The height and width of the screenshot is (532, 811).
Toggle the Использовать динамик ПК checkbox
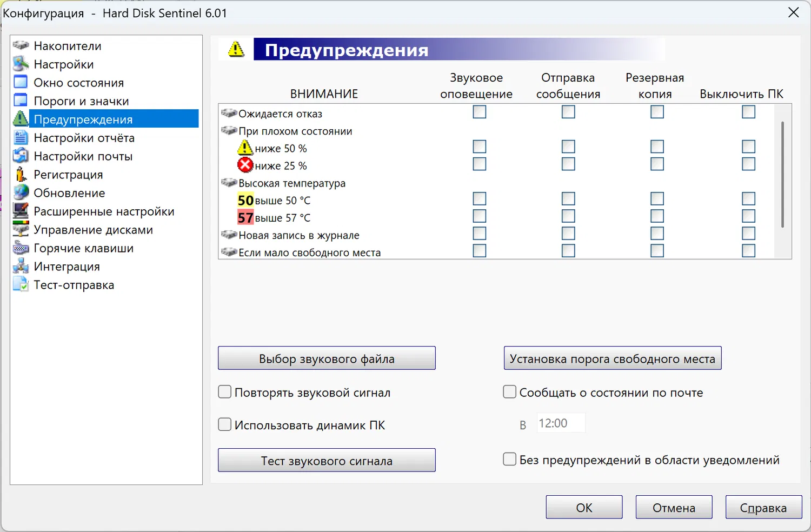tap(225, 424)
